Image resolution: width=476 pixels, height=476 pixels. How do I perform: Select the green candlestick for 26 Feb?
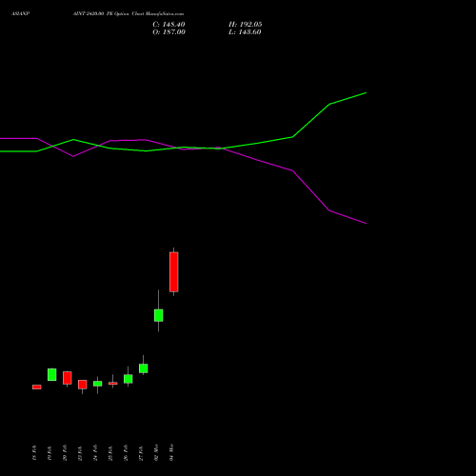129,379
